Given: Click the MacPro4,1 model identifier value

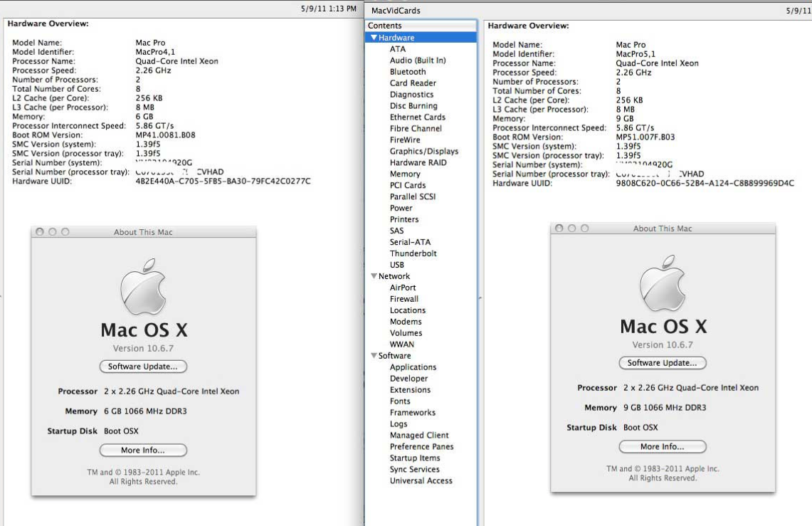Looking at the screenshot, I should pyautogui.click(x=155, y=52).
